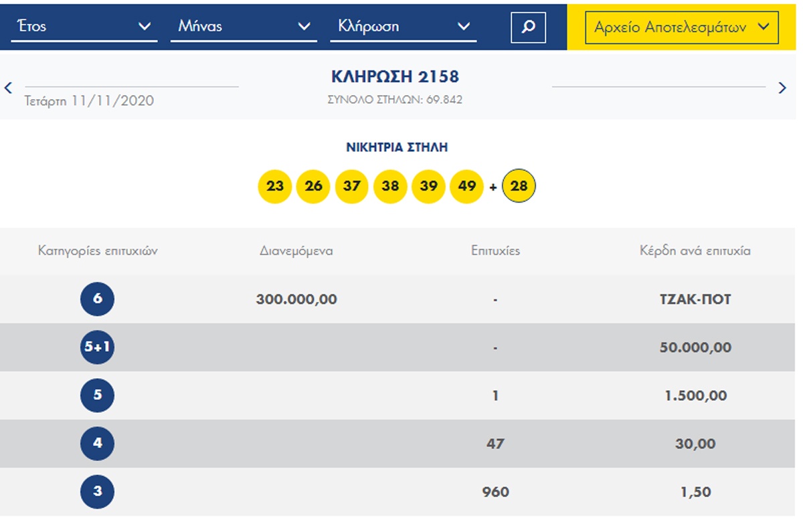Click the Διανεμόμενα column header
The width and height of the screenshot is (803, 532).
(x=296, y=251)
